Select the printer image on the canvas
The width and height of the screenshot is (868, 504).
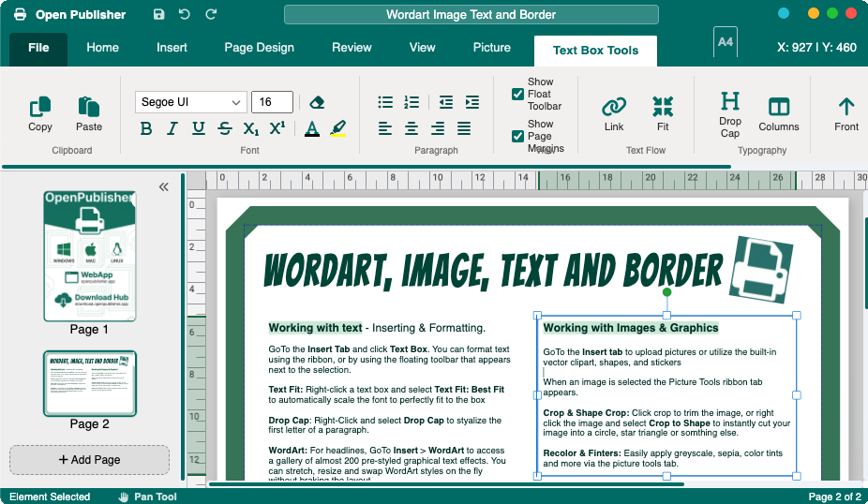point(760,270)
